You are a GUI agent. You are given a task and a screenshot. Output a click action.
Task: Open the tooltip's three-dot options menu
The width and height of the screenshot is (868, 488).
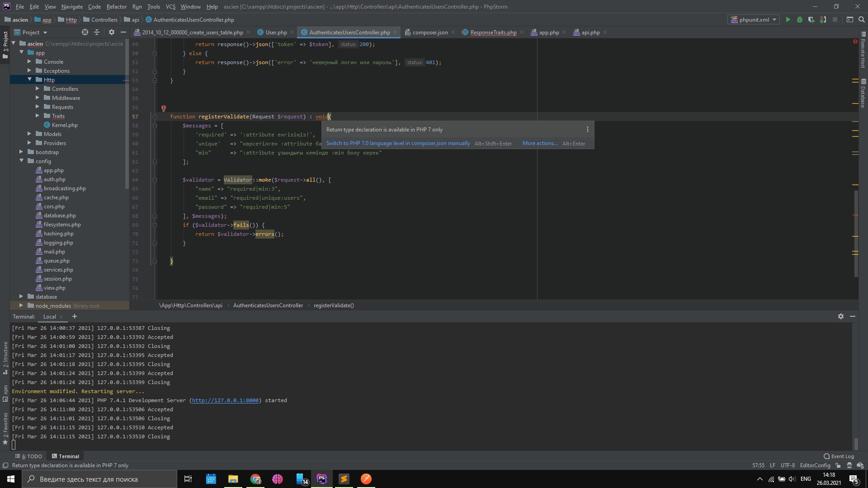point(587,130)
